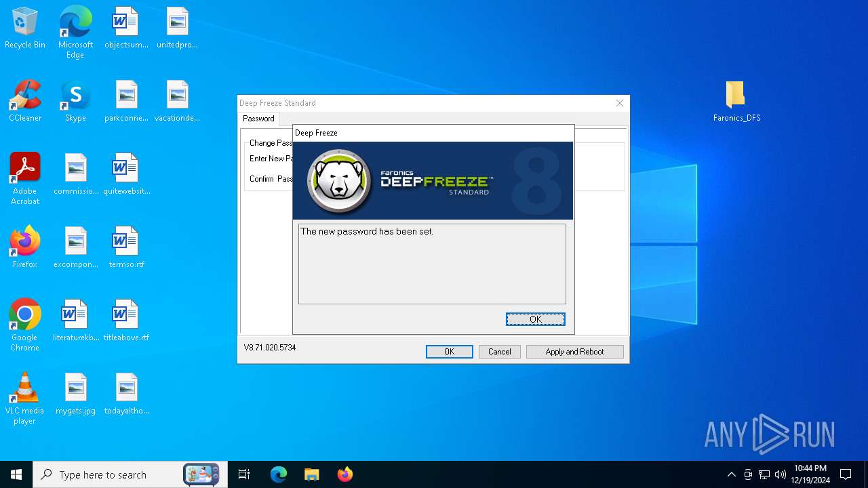Screen dimensions: 868x488
Task: Click the Faronics Deep Freeze polar bear logo
Action: pyautogui.click(x=339, y=181)
